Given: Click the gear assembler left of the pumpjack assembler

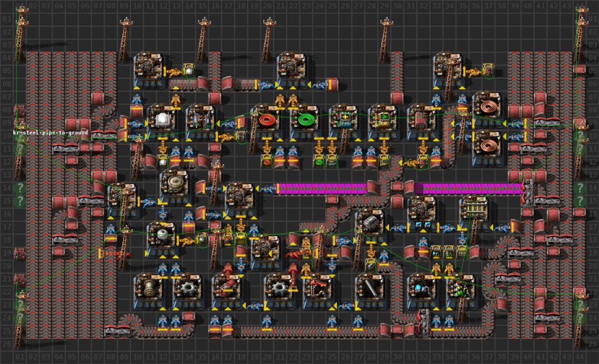Looking at the screenshot, I should (280, 291).
